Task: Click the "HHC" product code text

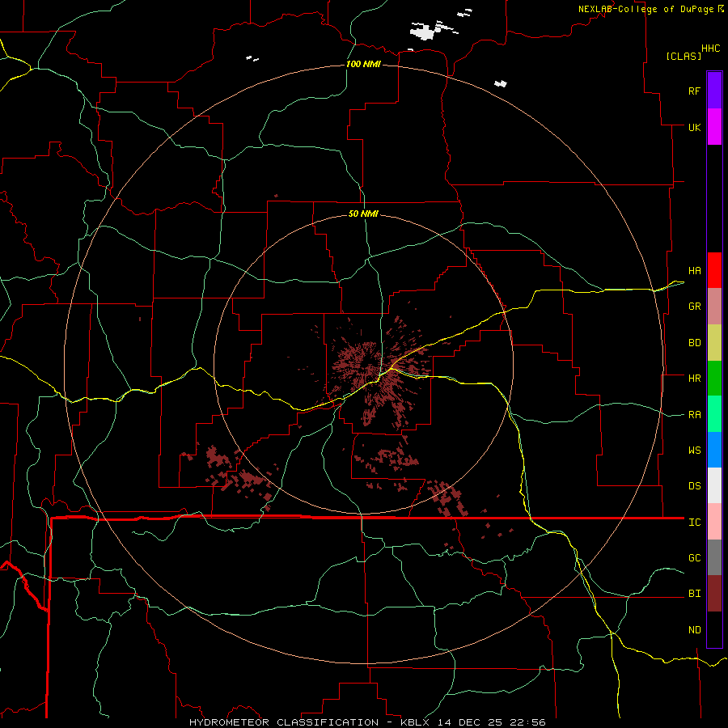Action: pyautogui.click(x=710, y=49)
